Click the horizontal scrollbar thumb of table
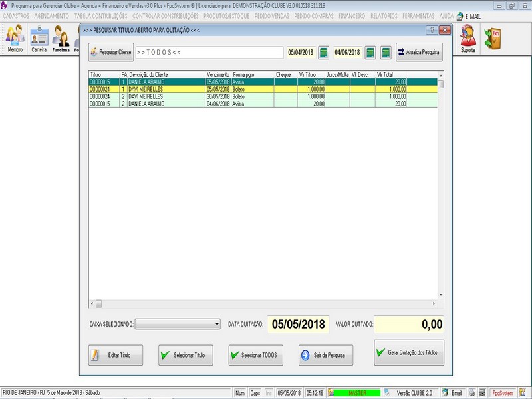This screenshot has height=399, width=532. pyautogui.click(x=98, y=304)
